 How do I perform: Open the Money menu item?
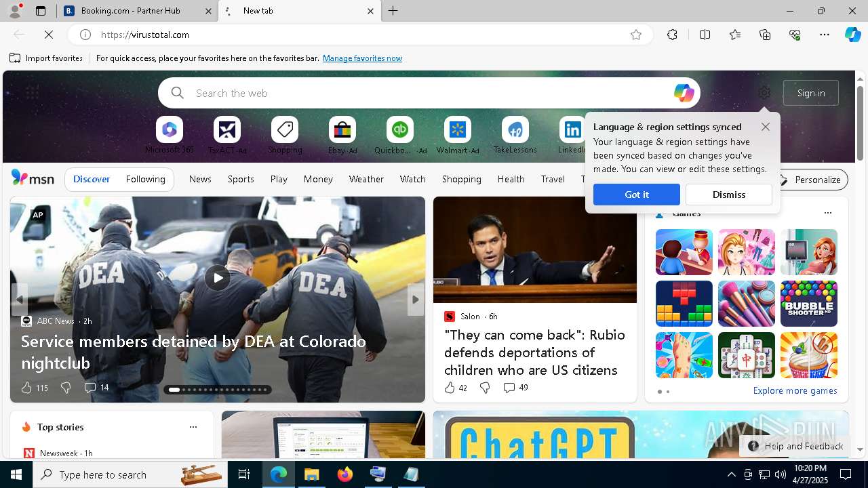pyautogui.click(x=318, y=179)
